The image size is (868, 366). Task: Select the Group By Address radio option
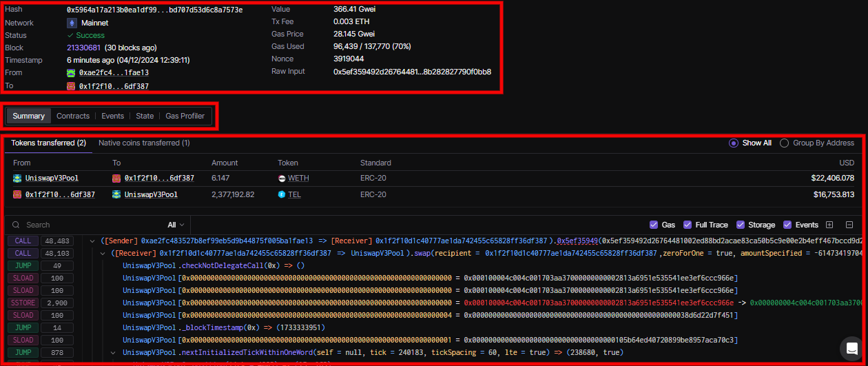click(x=785, y=143)
